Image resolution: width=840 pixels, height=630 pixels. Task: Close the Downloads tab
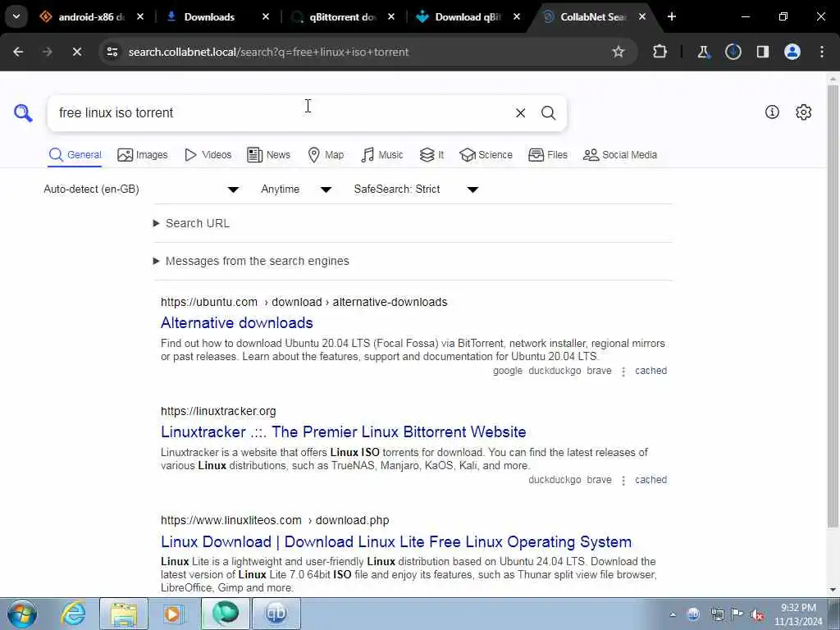tap(266, 17)
